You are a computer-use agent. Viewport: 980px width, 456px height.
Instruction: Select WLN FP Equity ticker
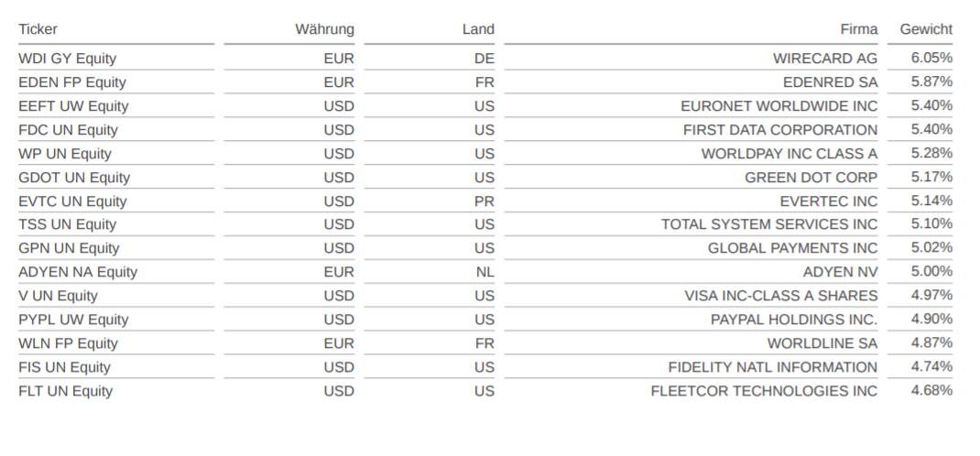coord(68,343)
